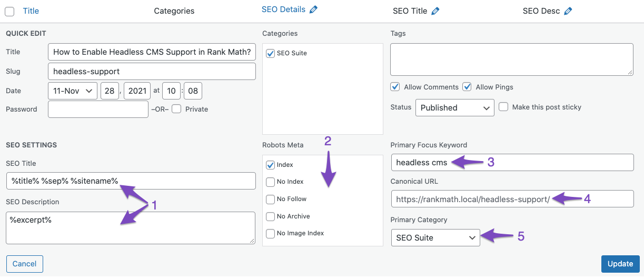Click the Canonical URL input field
Screen dimensions: 644x279
(x=512, y=199)
